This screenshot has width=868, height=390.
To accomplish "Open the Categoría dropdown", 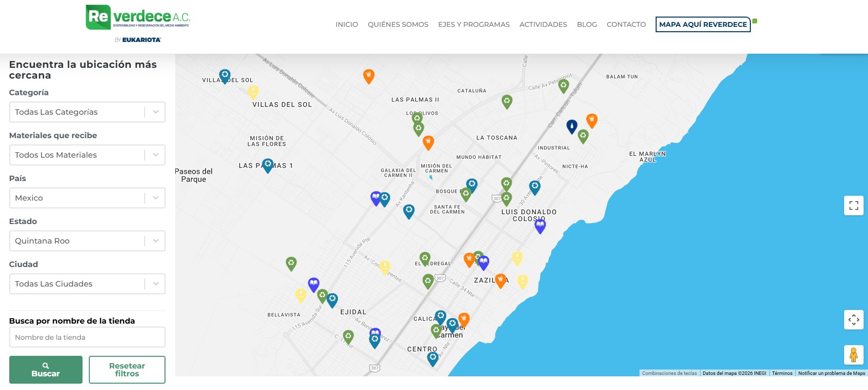I will pyautogui.click(x=87, y=112).
